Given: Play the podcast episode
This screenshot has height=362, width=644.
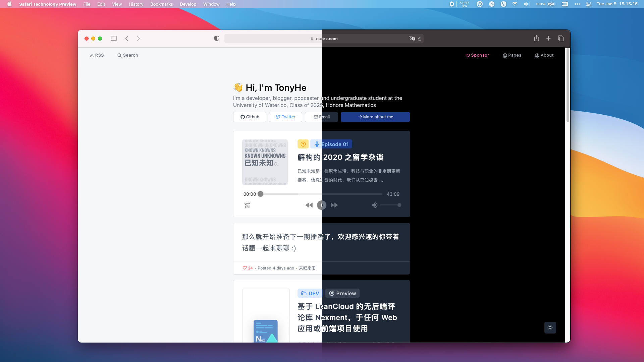Looking at the screenshot, I should pos(322,205).
